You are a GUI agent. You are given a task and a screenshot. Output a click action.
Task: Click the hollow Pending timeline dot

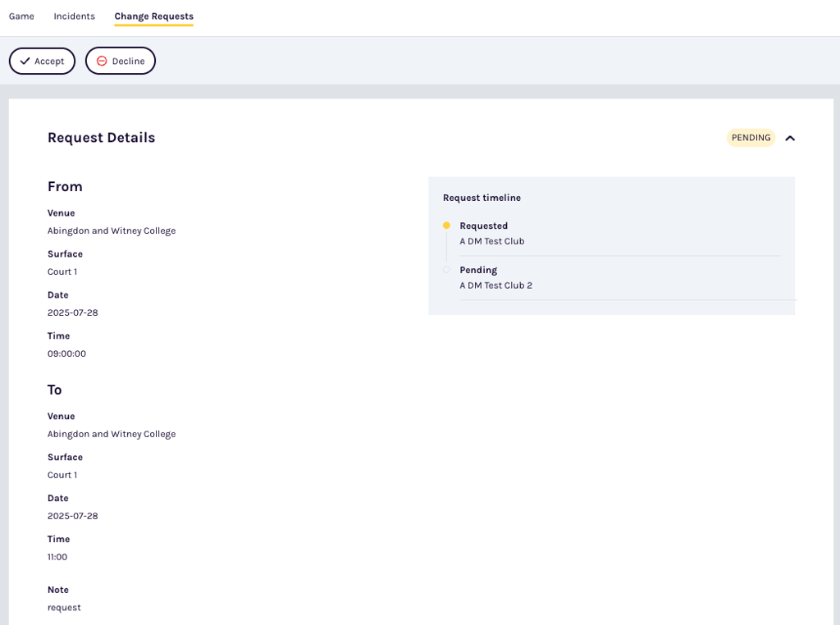446,270
